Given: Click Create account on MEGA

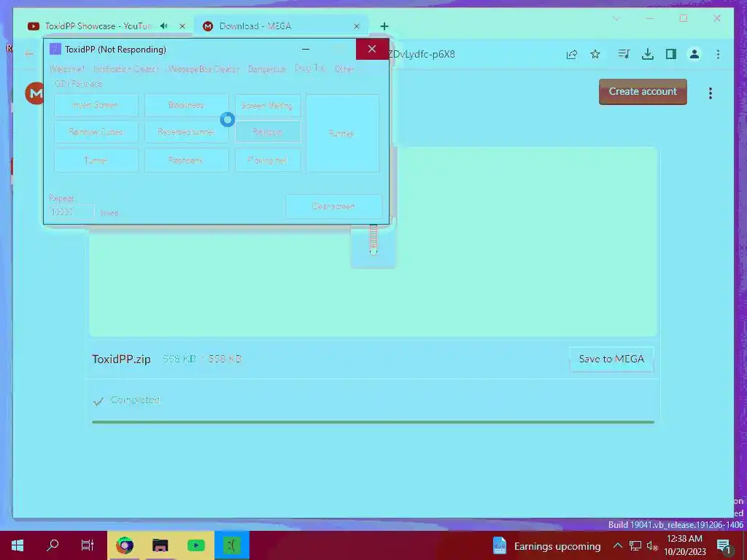Looking at the screenshot, I should 643,91.
